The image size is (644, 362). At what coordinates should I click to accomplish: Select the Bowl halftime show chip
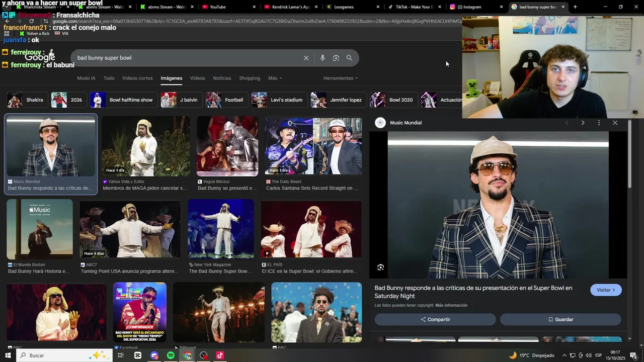click(x=123, y=100)
